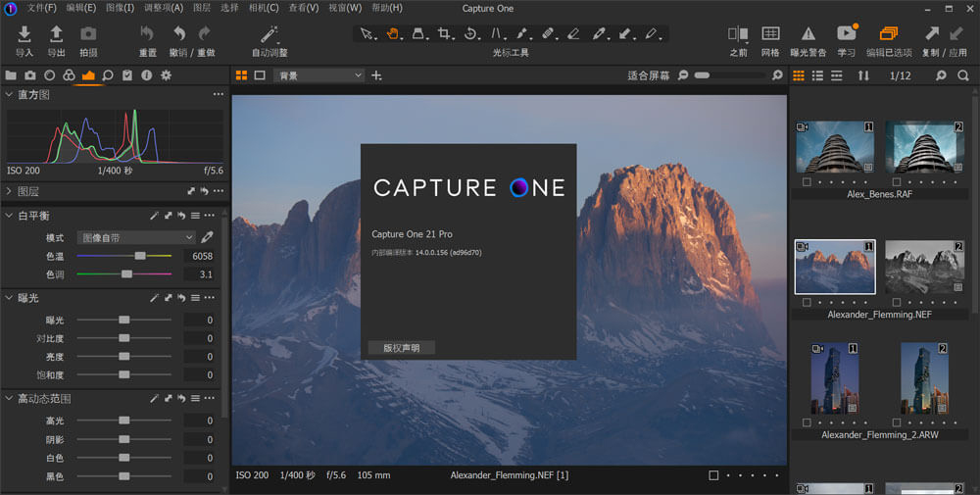Select the black-and-white mountain thumbnail

pyautogui.click(x=925, y=267)
